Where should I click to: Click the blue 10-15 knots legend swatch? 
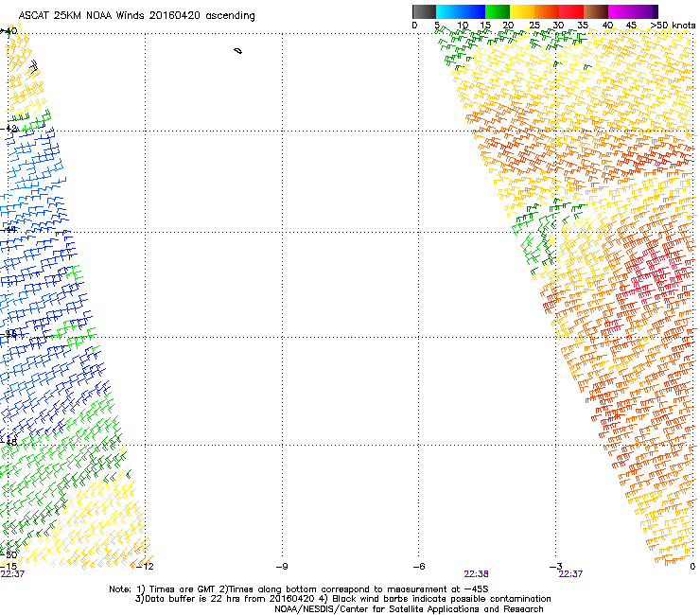(x=473, y=11)
